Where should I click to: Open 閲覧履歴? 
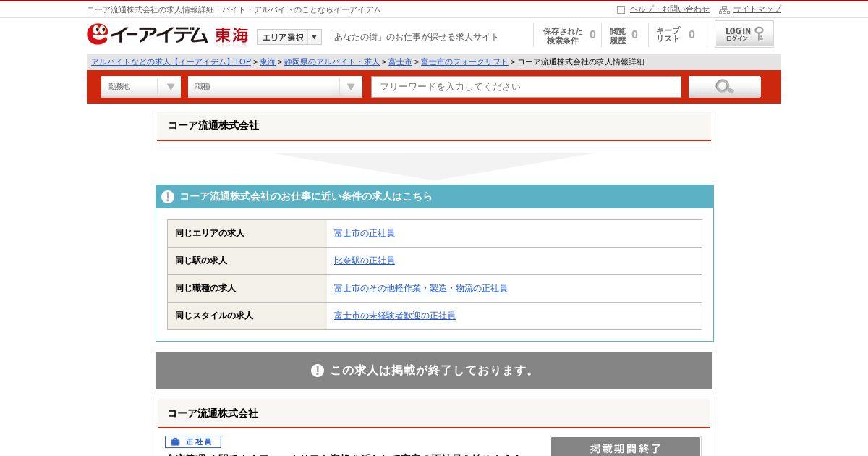point(624,35)
